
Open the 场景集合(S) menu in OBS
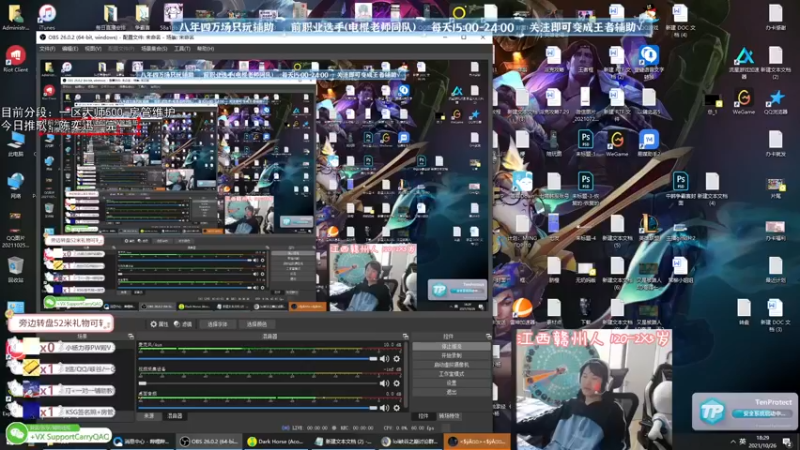pyautogui.click(x=154, y=48)
